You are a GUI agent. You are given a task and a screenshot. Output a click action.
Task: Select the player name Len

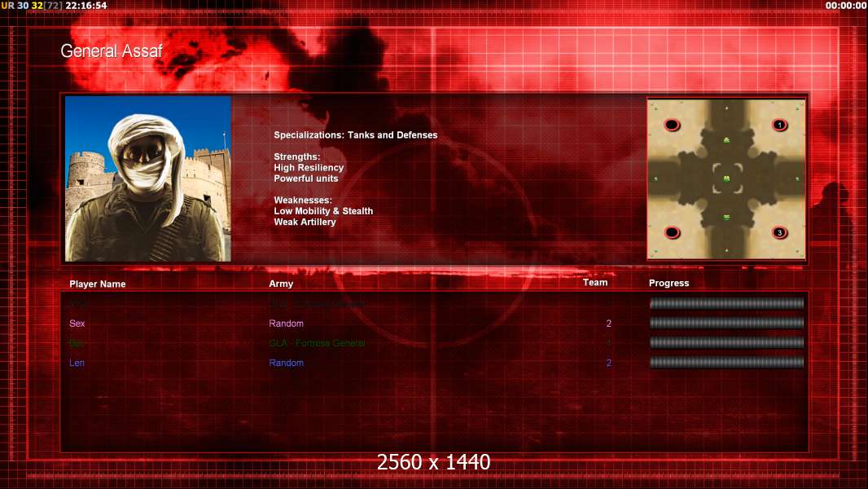click(77, 363)
